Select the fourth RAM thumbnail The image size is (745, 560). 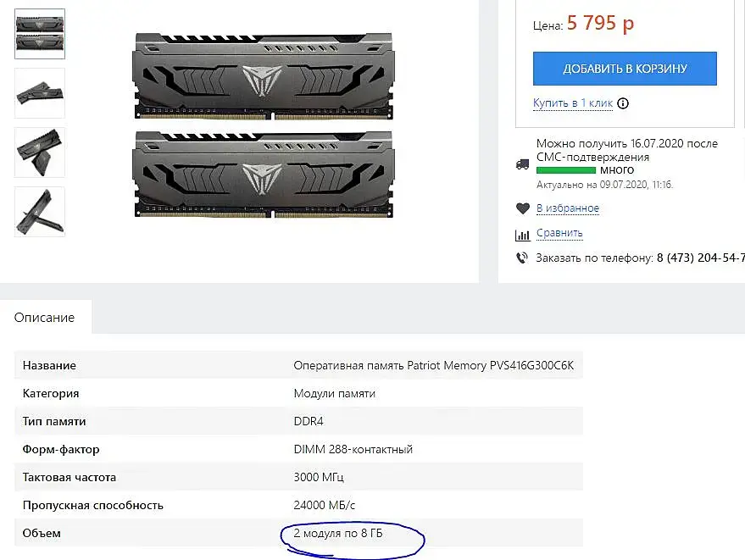[40, 212]
